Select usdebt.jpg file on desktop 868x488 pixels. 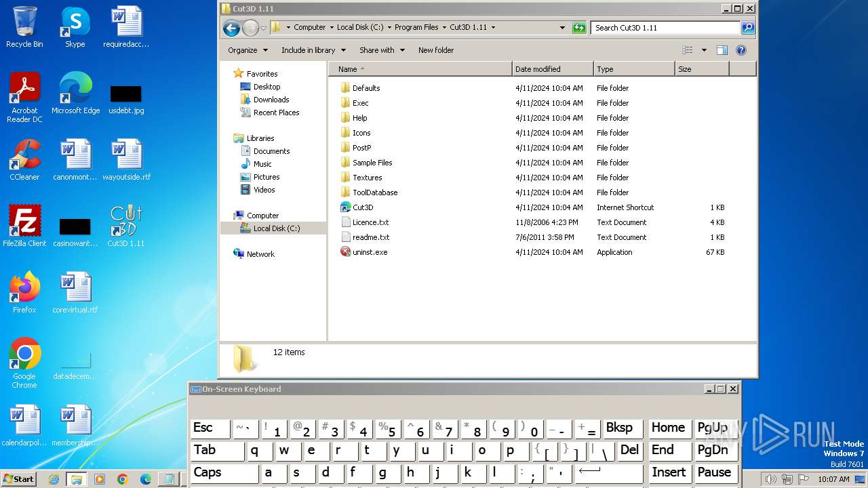(126, 99)
